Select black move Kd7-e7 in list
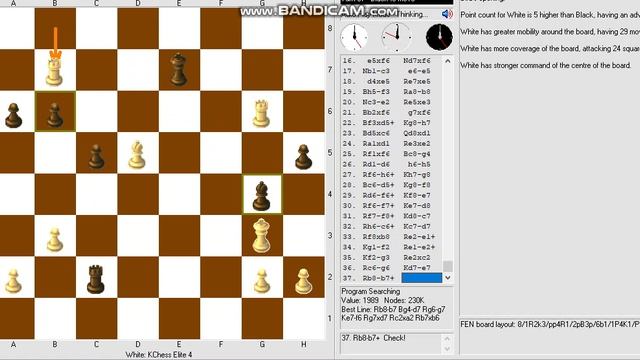640x360 pixels. pyautogui.click(x=417, y=268)
